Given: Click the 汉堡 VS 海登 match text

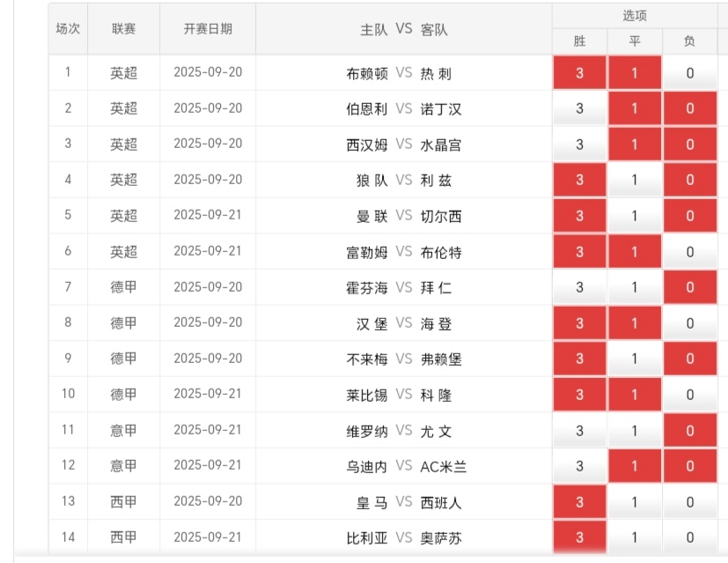Looking at the screenshot, I should pyautogui.click(x=404, y=323).
